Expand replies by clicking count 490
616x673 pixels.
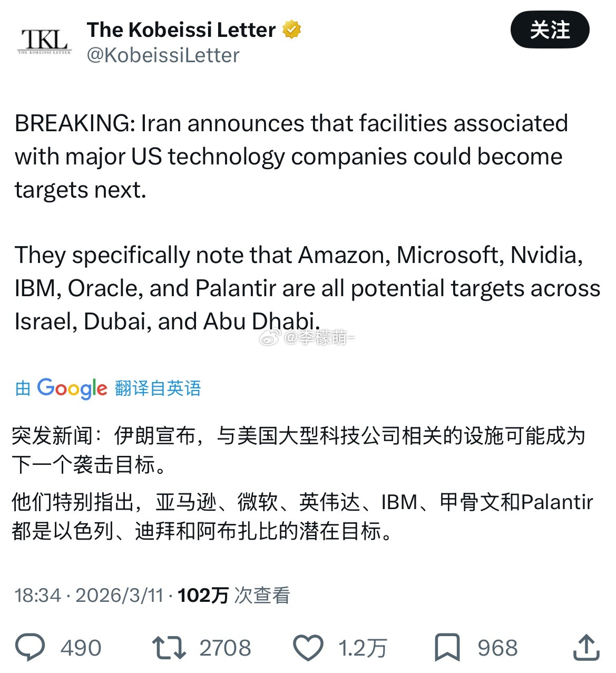click(81, 648)
